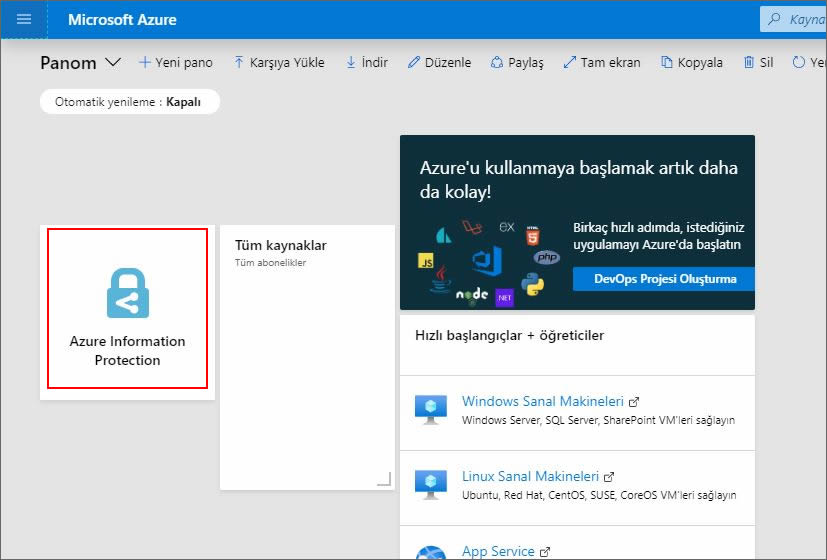
Task: Open the hamburger portal menu
Action: [24, 20]
